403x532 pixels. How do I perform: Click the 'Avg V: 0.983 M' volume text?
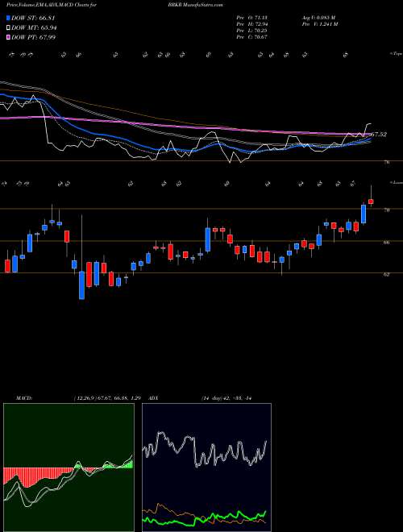[318, 18]
